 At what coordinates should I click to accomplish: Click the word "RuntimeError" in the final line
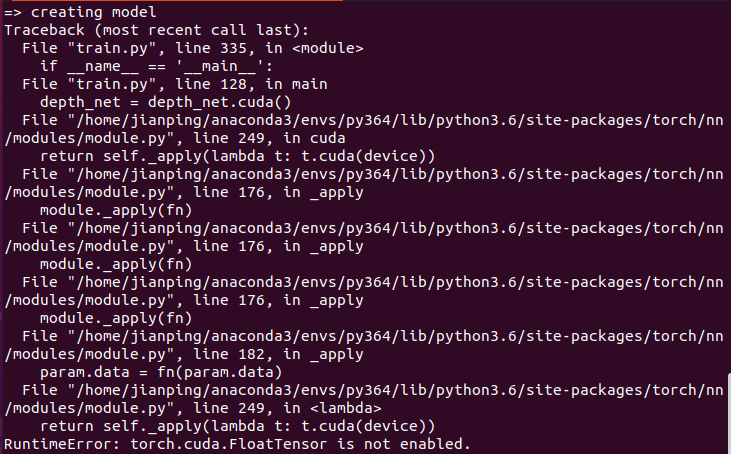(54, 444)
